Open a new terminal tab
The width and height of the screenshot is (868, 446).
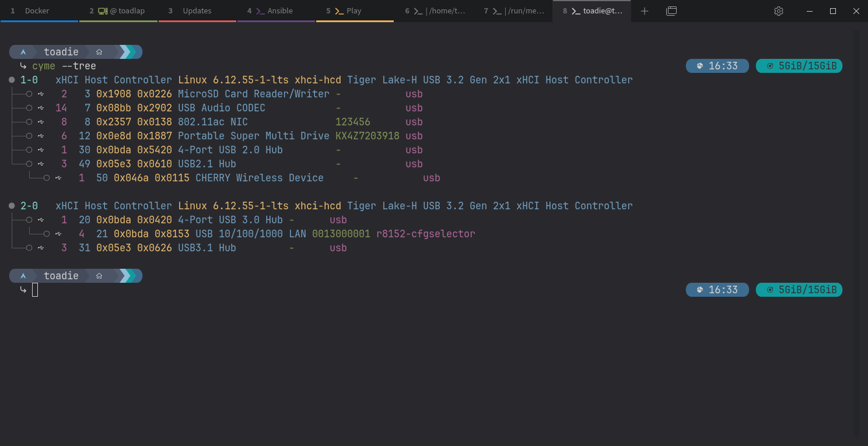tap(644, 11)
